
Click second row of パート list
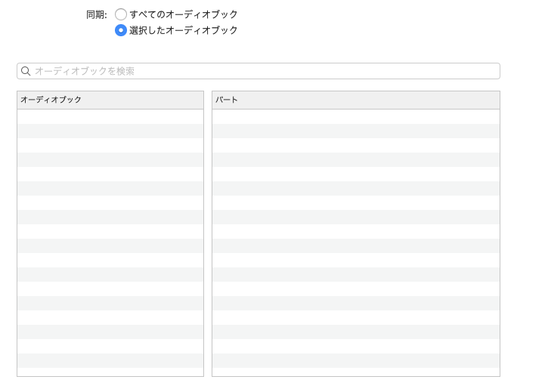click(355, 131)
